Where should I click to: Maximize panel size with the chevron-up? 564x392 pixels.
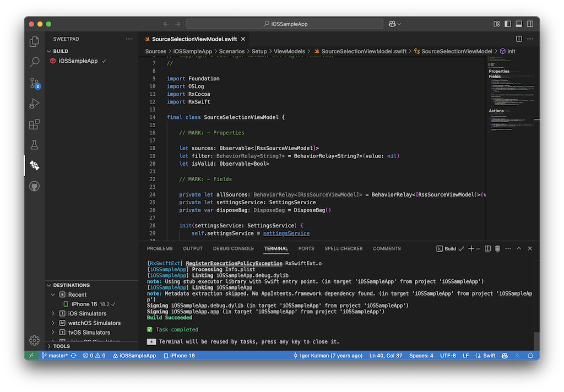point(518,249)
